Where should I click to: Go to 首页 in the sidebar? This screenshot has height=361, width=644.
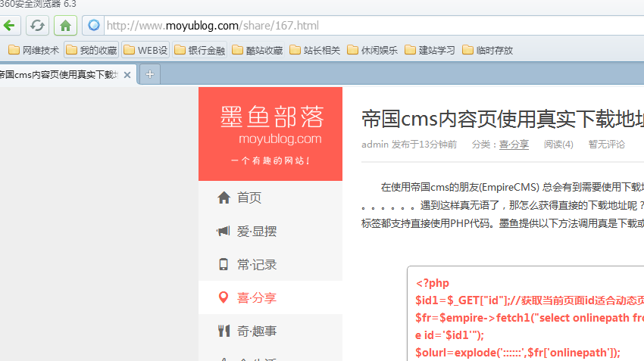pos(270,198)
